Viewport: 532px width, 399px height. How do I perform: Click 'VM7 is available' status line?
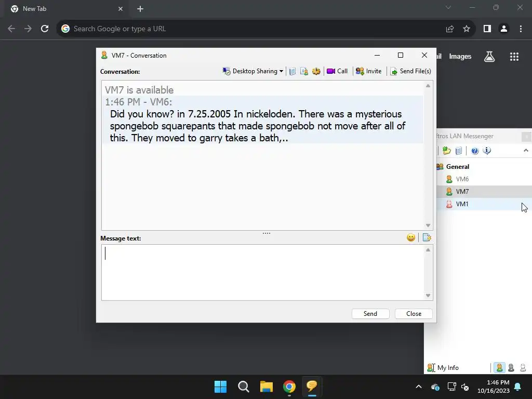pos(139,90)
